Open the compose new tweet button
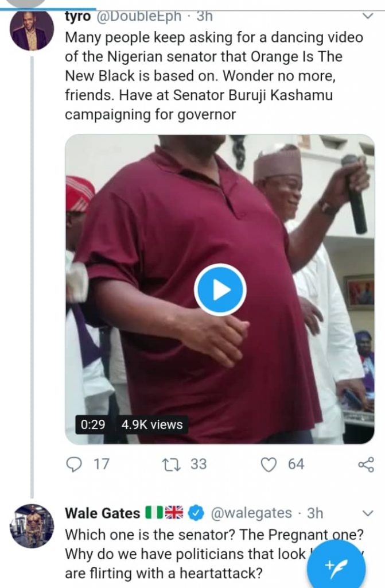Viewport: 385px width, 588px height. pos(336,567)
